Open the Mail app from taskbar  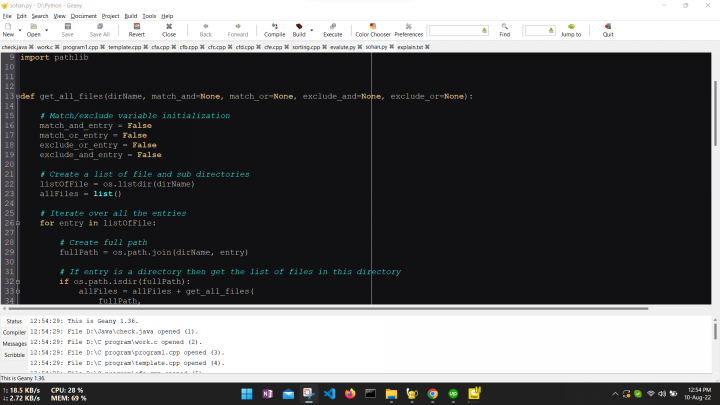click(x=288, y=394)
